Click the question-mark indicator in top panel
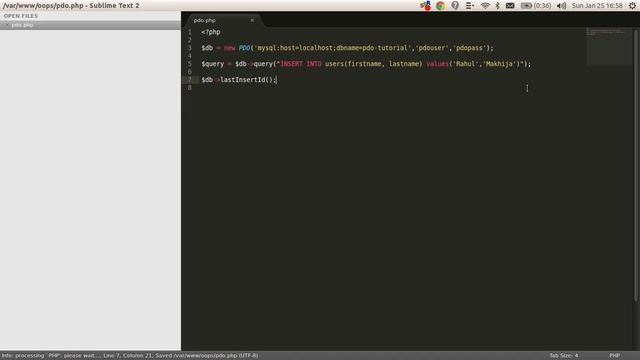This screenshot has height=360, width=640. [x=455, y=6]
